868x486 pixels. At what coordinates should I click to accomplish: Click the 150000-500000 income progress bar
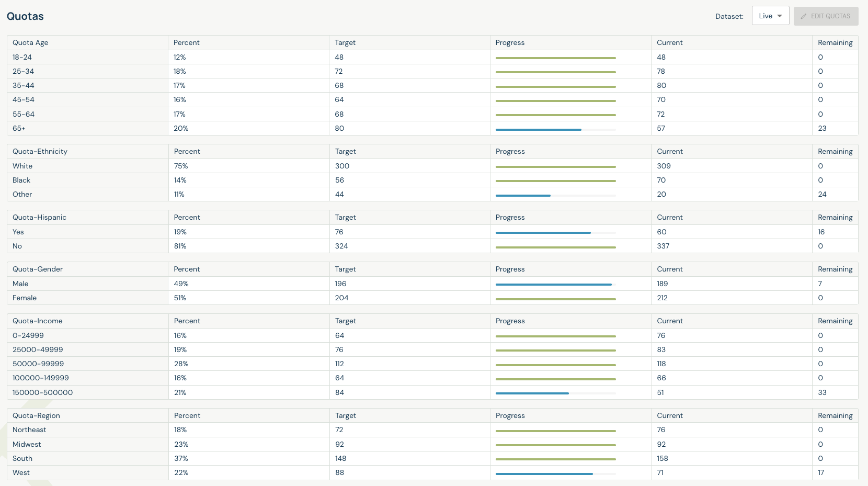[x=555, y=393]
